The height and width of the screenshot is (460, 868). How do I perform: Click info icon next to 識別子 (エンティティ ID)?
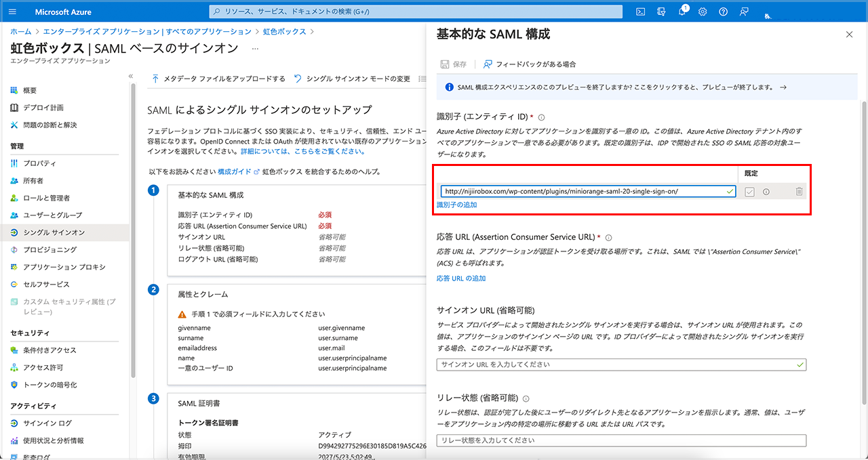coord(542,117)
